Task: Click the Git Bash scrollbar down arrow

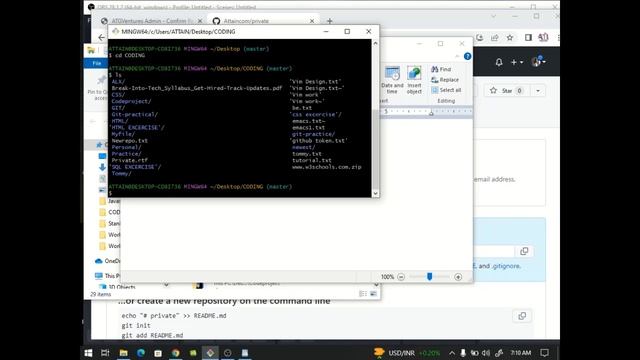Action: (x=375, y=193)
